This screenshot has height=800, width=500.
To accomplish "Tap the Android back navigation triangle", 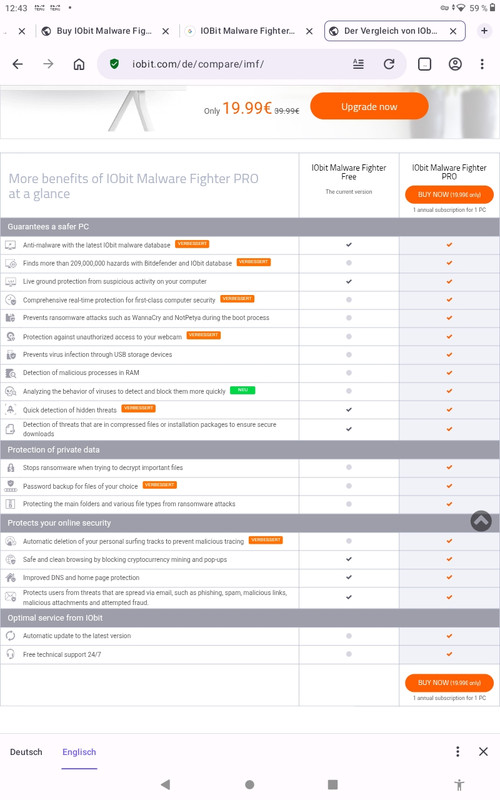I will [165, 784].
